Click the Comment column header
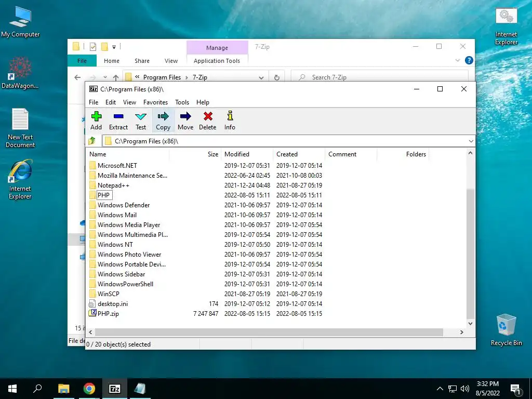Screen dimensions: 532x399 pos(351,154)
